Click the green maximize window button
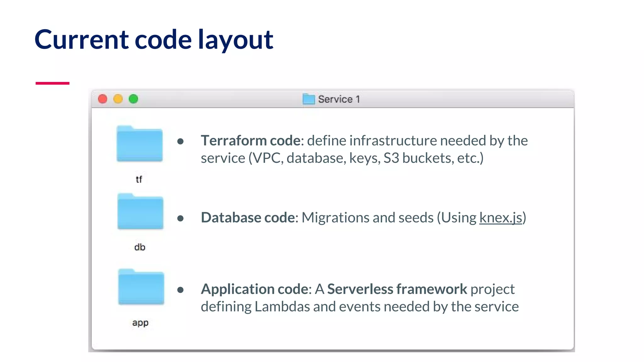Screen dimensions: 644x362 [x=133, y=99]
